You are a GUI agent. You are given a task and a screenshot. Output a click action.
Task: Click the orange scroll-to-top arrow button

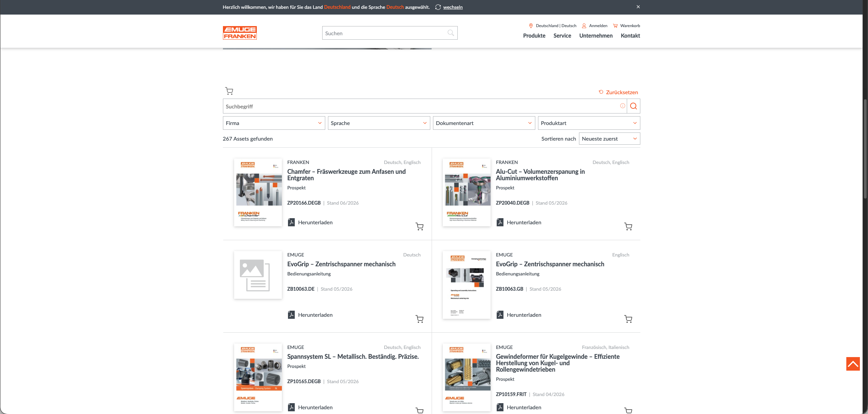coord(853,364)
